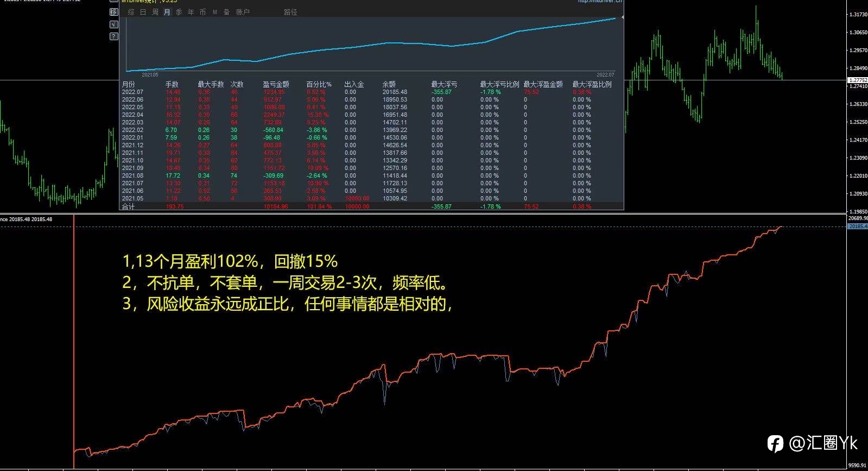Click the 2021.05 start date under equity chart
Screen dimensions: 868x471
click(x=150, y=75)
